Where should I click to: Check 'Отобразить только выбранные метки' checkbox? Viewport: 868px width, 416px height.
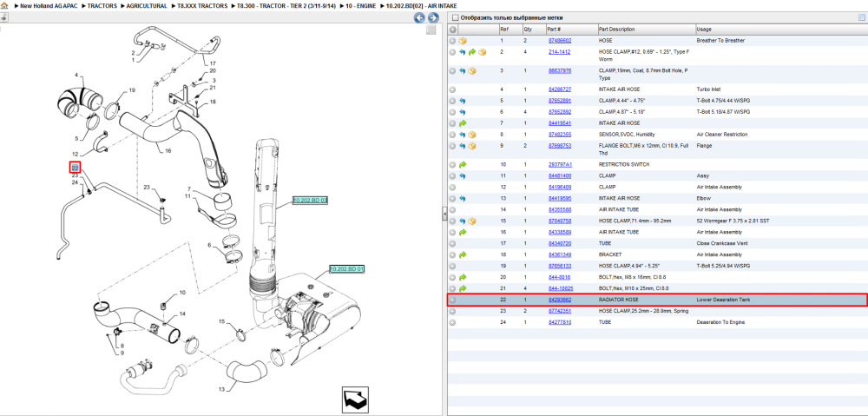(x=455, y=17)
